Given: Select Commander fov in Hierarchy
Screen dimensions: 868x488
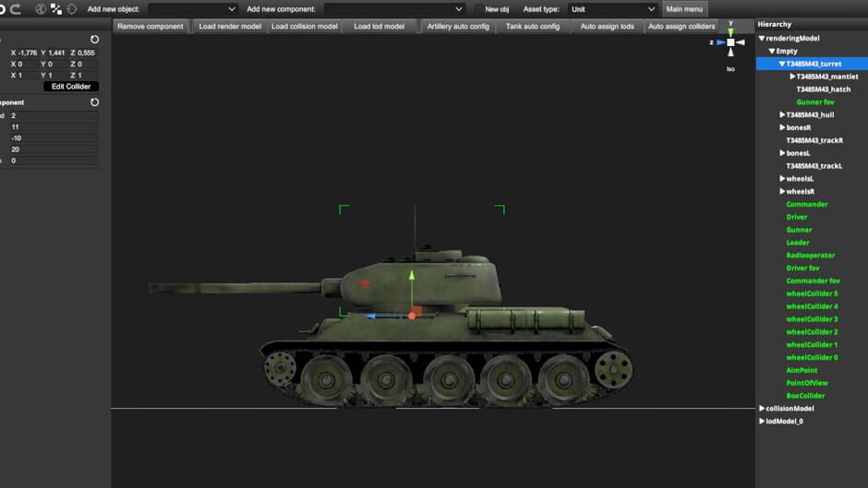Looking at the screenshot, I should click(813, 281).
